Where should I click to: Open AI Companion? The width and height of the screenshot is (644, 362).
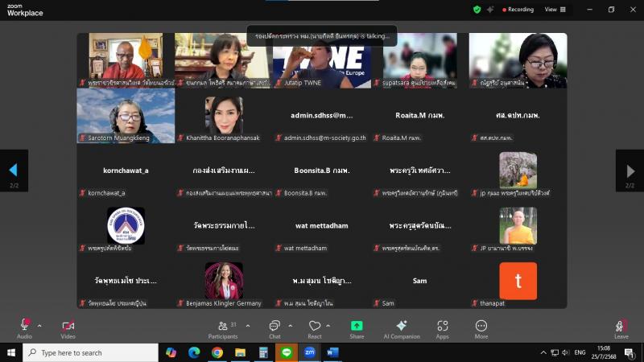click(x=402, y=329)
